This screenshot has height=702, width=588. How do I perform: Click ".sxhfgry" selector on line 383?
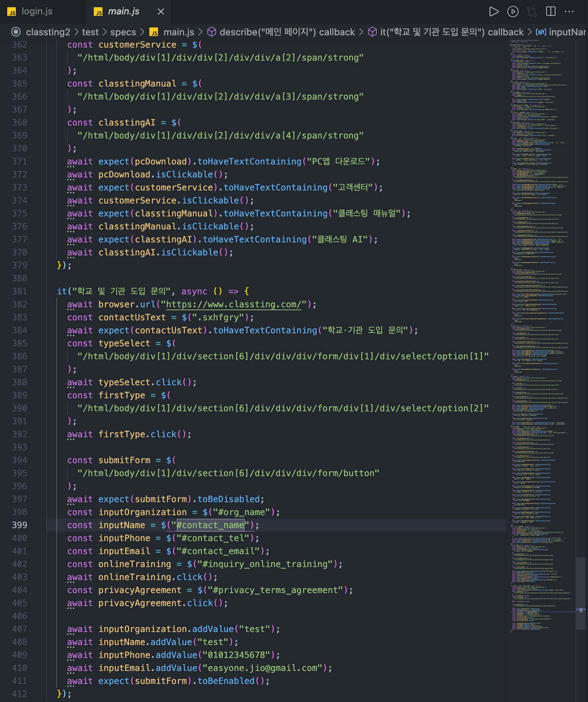(221, 318)
